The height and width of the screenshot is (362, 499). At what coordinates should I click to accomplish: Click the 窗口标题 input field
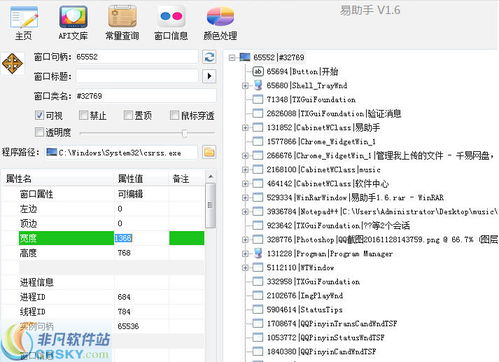[137, 76]
